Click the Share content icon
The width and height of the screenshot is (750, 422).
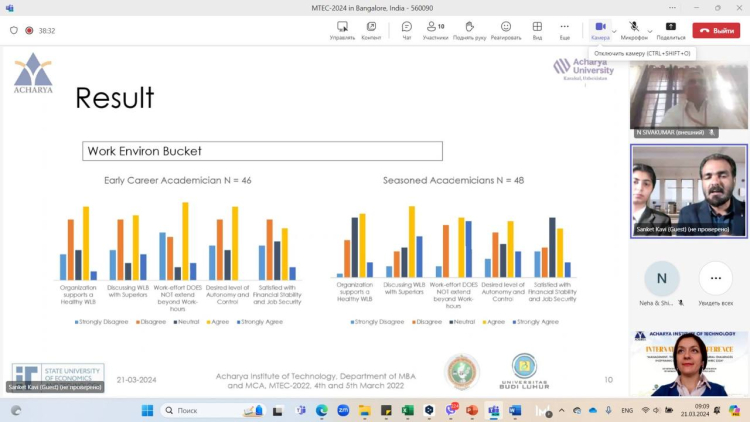[670, 29]
